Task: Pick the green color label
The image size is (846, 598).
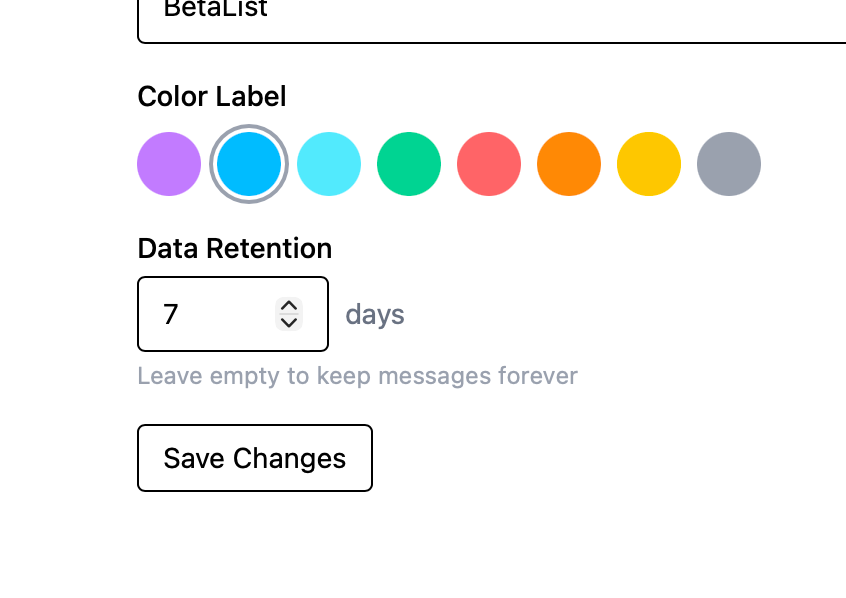Action: 409,164
